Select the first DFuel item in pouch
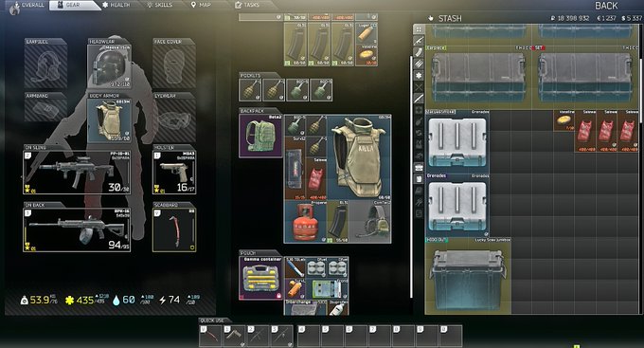644x348 pixels. pos(316,267)
